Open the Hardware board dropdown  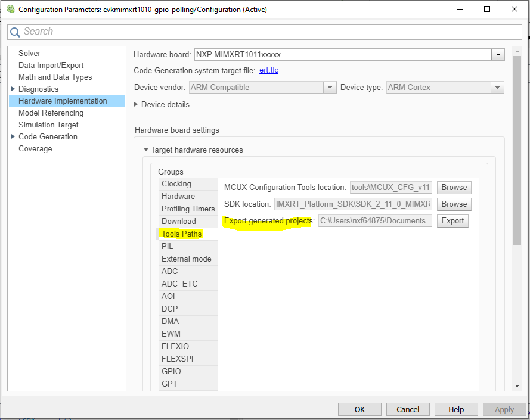[498, 54]
